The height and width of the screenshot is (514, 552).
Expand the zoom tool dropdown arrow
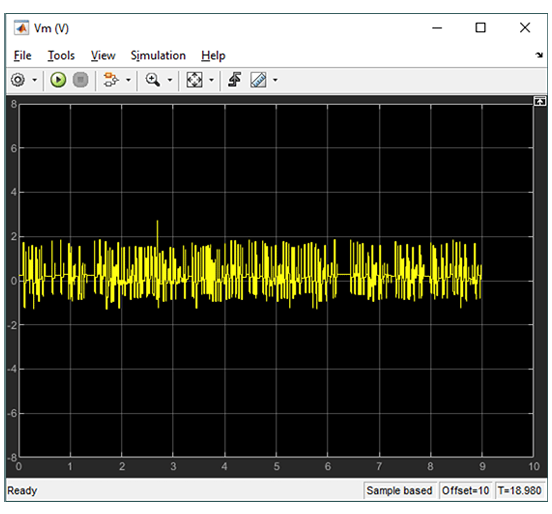coord(170,80)
